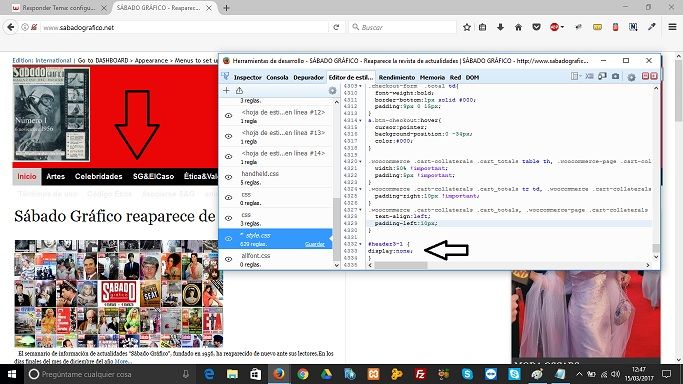Open the Responder Tema browser tab
The image size is (683, 384).
pyautogui.click(x=60, y=8)
